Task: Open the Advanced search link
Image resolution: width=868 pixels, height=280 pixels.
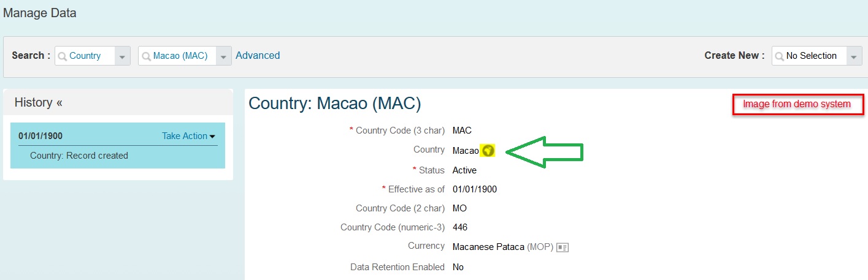Action: 258,55
